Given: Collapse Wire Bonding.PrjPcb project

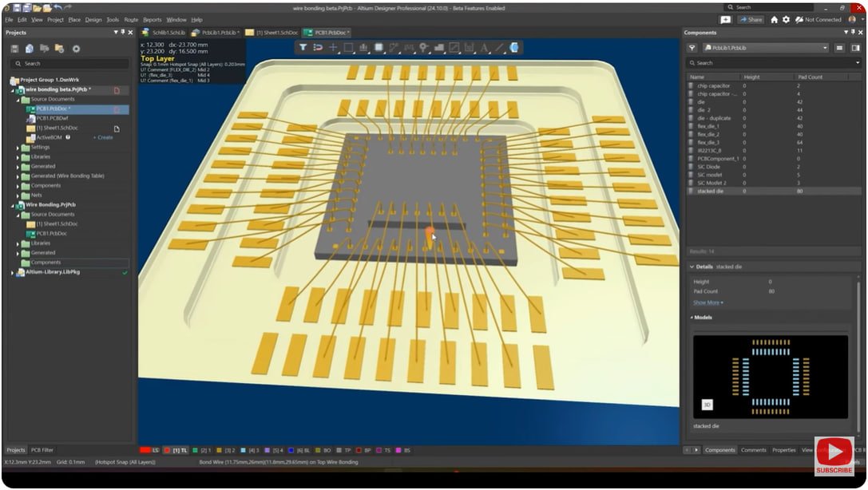Looking at the screenshot, I should 12,205.
